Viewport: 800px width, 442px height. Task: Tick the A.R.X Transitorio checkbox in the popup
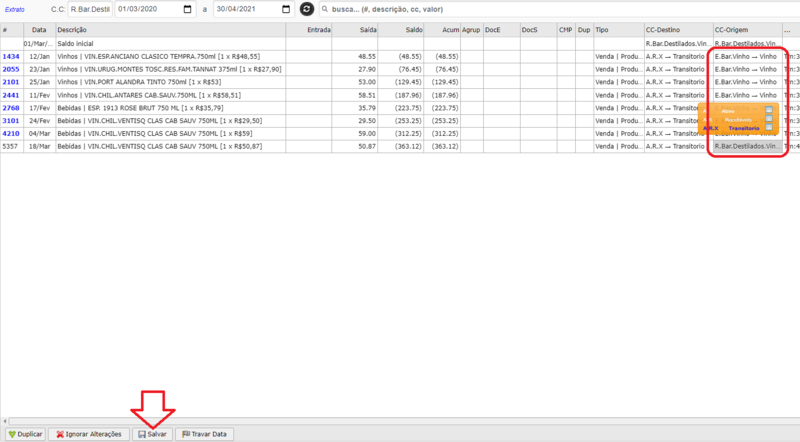[768, 127]
